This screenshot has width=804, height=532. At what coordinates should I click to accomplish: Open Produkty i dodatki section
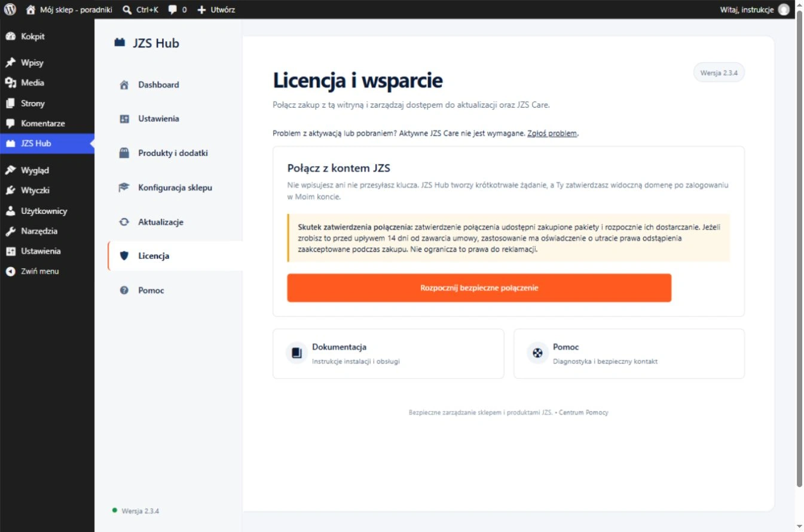click(x=175, y=153)
